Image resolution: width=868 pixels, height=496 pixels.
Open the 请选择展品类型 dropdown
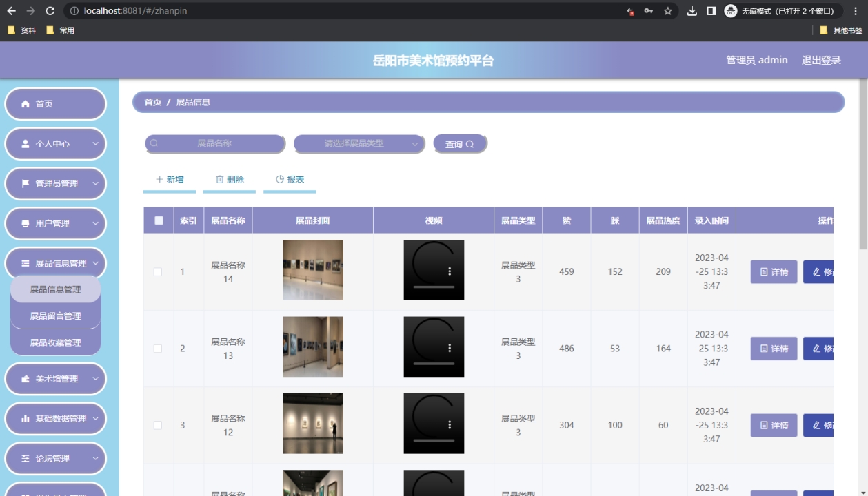click(x=359, y=143)
